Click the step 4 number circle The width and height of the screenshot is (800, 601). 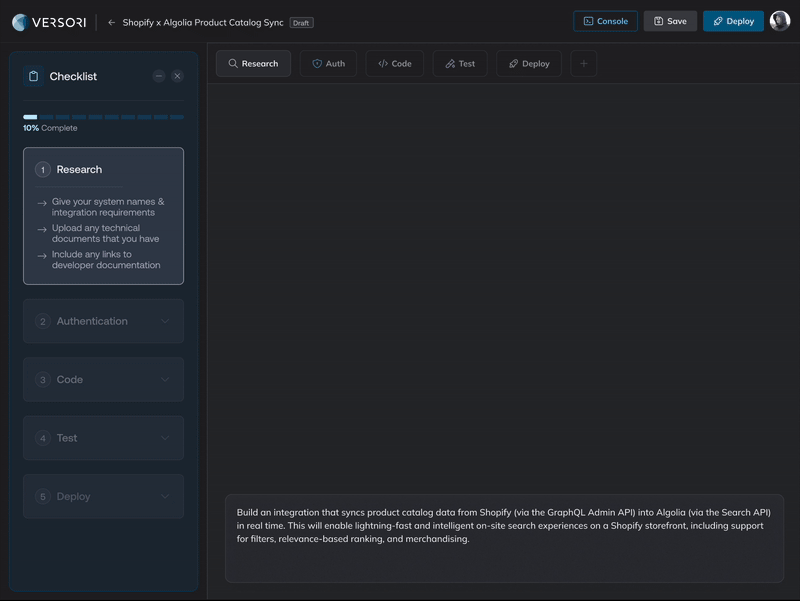coord(43,438)
